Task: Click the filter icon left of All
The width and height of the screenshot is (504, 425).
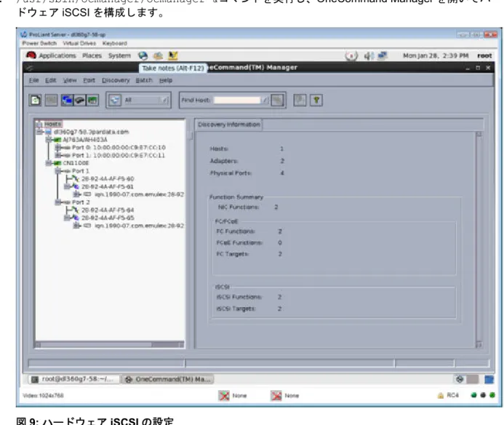Action: pyautogui.click(x=115, y=100)
